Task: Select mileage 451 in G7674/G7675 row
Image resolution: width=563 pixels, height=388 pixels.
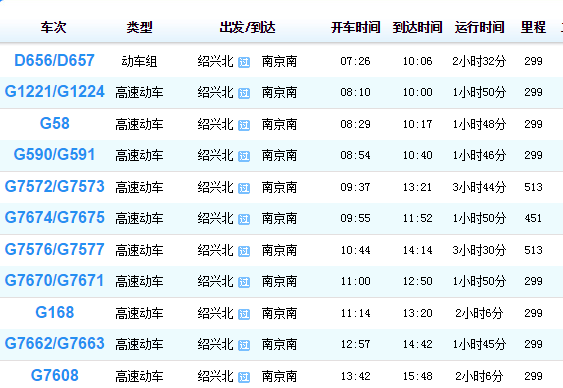Action: [533, 218]
